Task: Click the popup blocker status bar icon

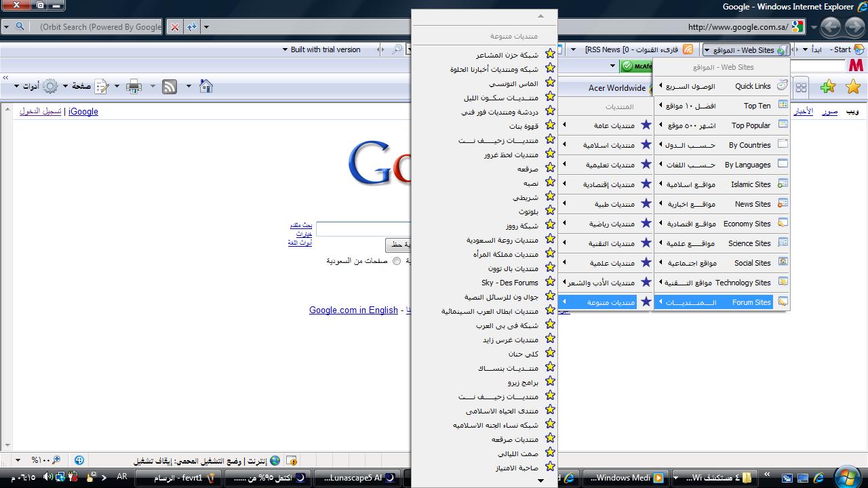Action: pos(292,460)
